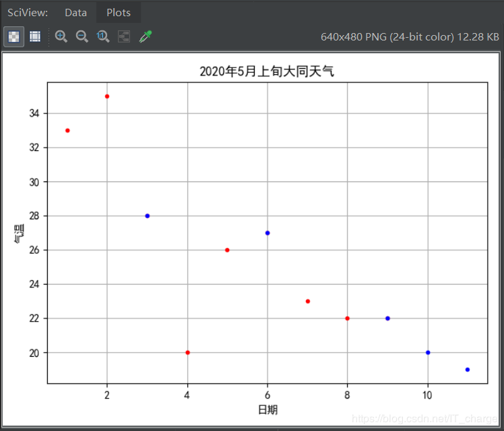Click the blue point at date 9
The width and height of the screenshot is (504, 431).
pyautogui.click(x=387, y=318)
